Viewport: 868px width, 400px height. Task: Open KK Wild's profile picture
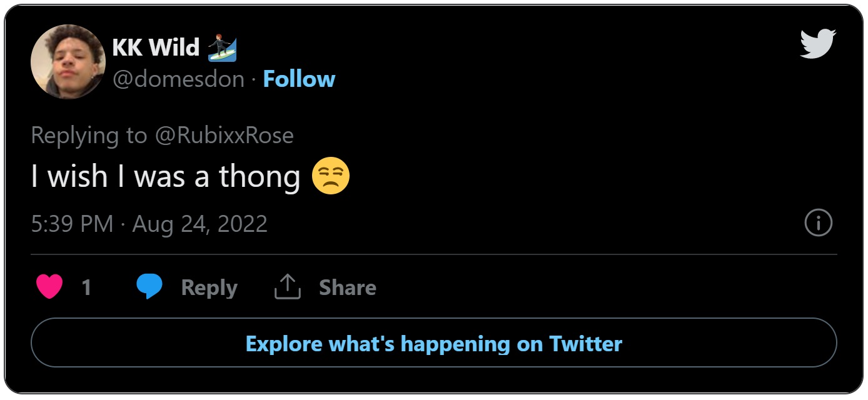click(68, 62)
